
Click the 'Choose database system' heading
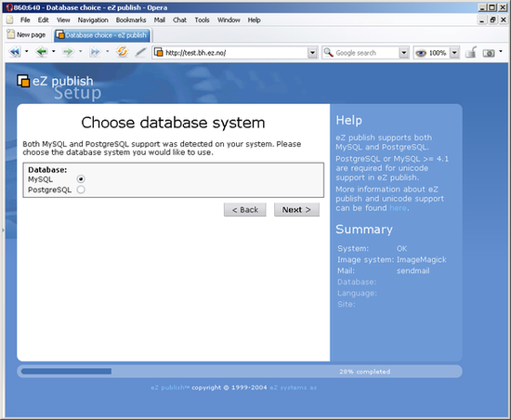(x=173, y=123)
